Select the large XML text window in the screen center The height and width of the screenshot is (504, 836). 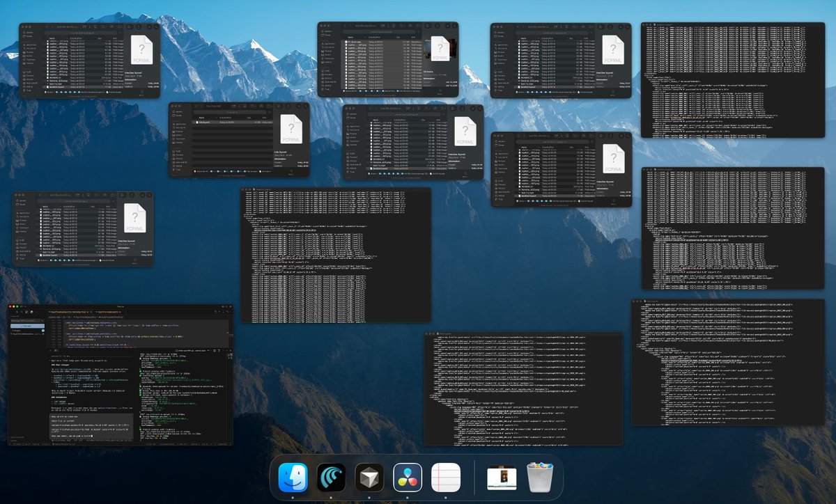coord(336,255)
